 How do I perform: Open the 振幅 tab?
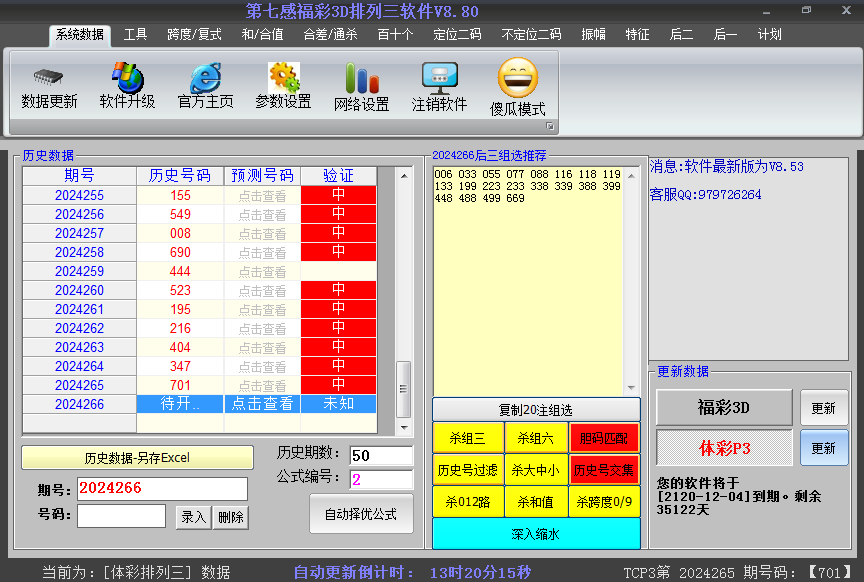[x=593, y=35]
